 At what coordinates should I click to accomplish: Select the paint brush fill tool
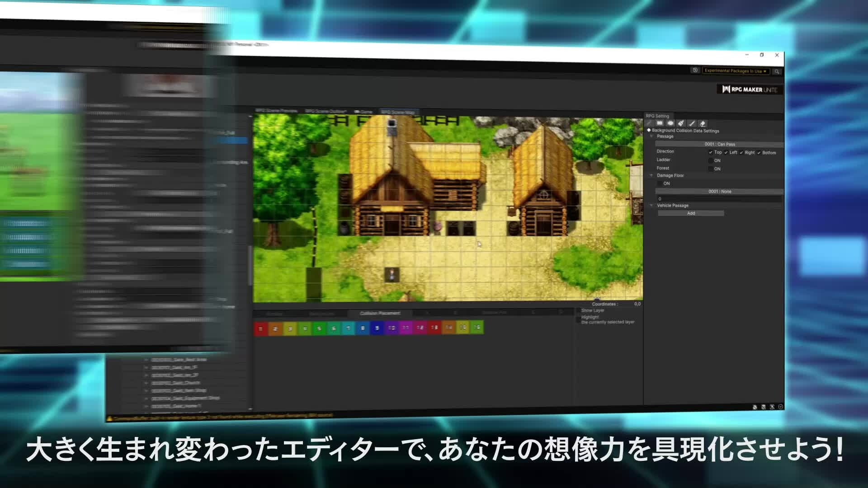(x=681, y=123)
